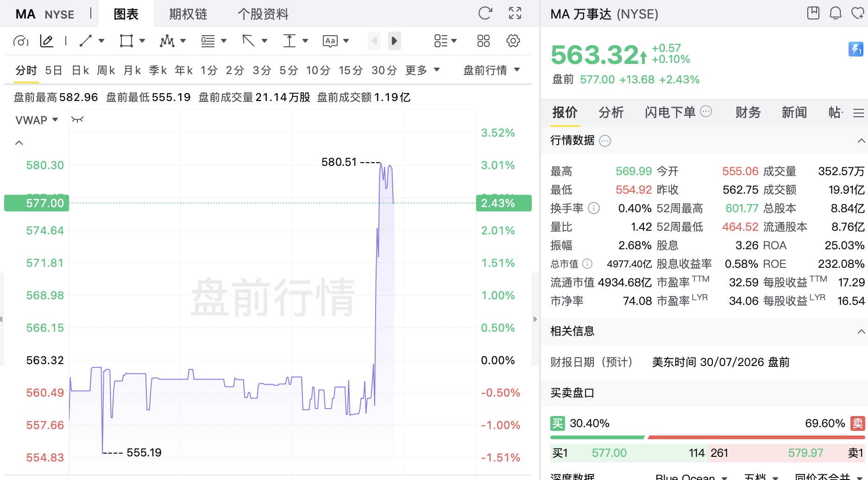Click the bookmark note icon for MA
Image resolution: width=868 pixels, height=480 pixels.
[813, 13]
